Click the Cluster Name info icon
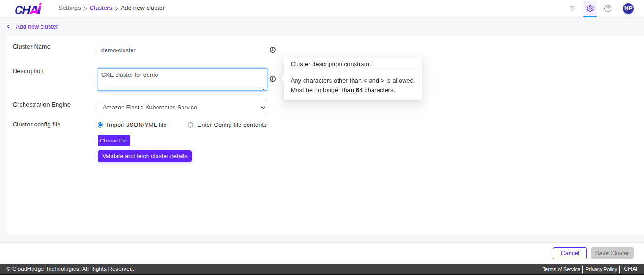Image resolution: width=644 pixels, height=275 pixels. (x=272, y=50)
